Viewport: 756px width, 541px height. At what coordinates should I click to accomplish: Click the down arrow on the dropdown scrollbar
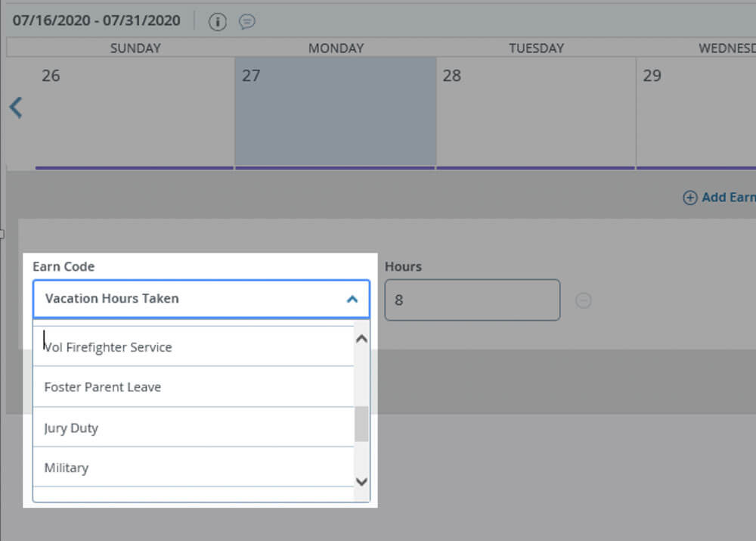pyautogui.click(x=361, y=482)
